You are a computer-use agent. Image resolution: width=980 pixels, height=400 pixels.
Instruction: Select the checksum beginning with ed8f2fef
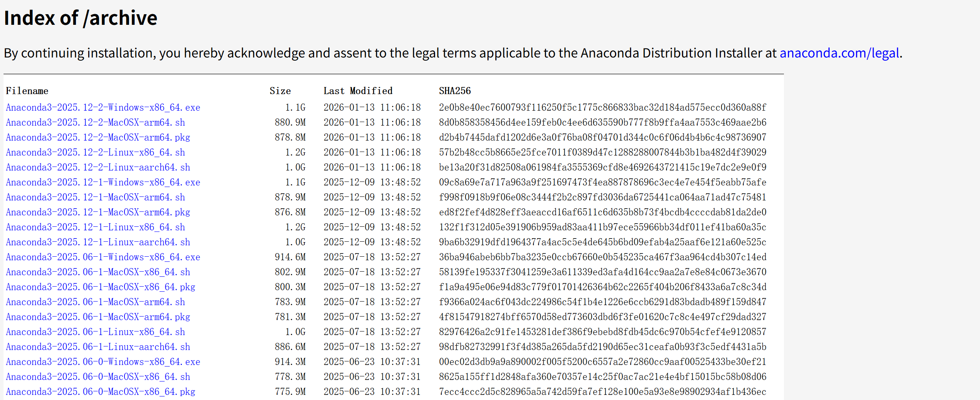[603, 212]
